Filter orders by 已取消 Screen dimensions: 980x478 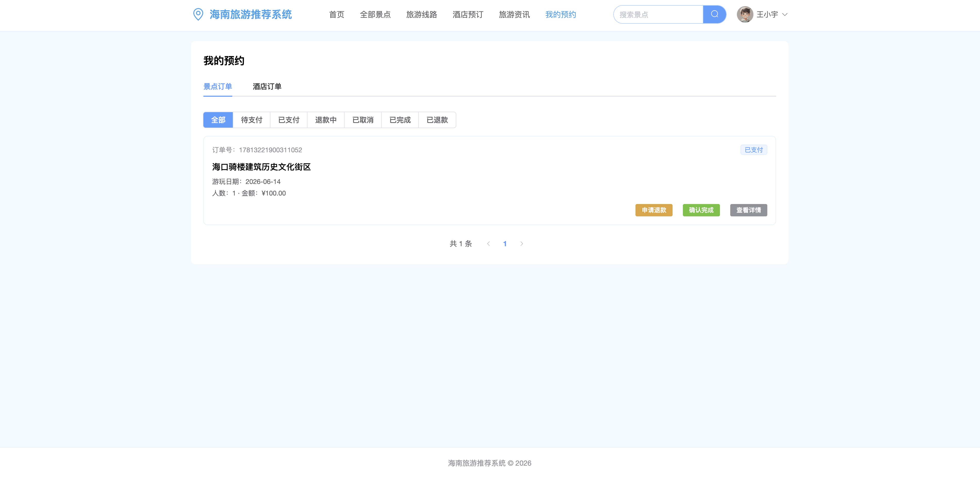pos(363,120)
